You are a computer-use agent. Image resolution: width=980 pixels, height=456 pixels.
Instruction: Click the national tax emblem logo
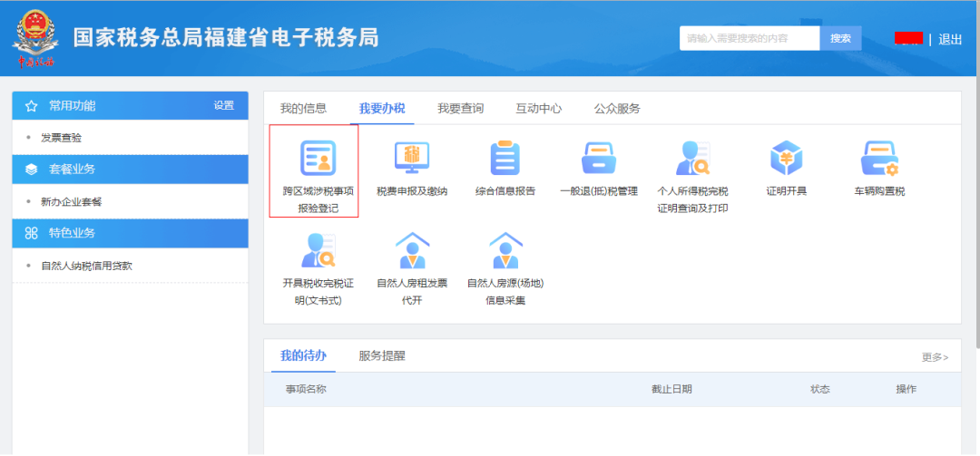pos(35,39)
